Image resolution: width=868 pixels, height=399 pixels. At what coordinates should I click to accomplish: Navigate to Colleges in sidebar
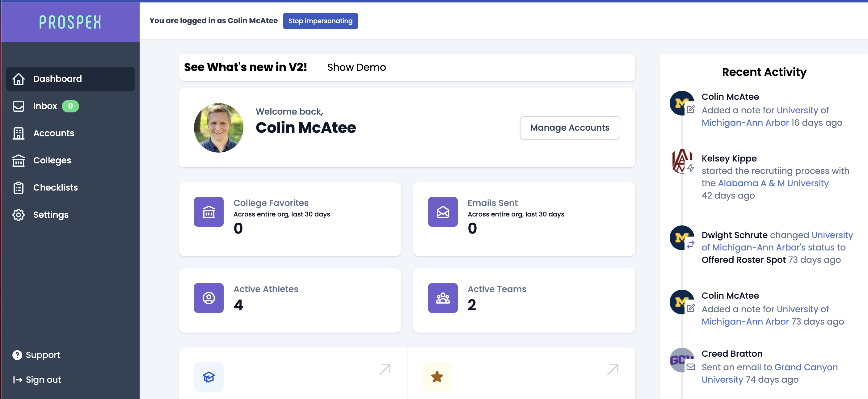pos(52,160)
